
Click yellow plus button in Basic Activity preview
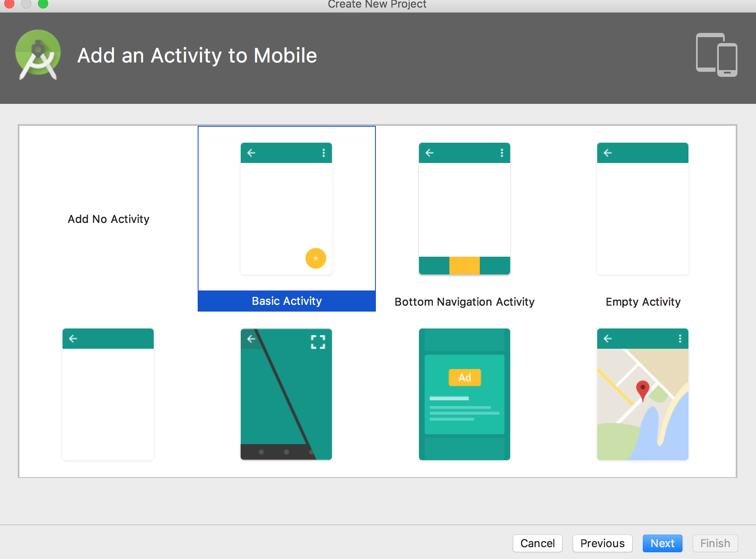[315, 258]
